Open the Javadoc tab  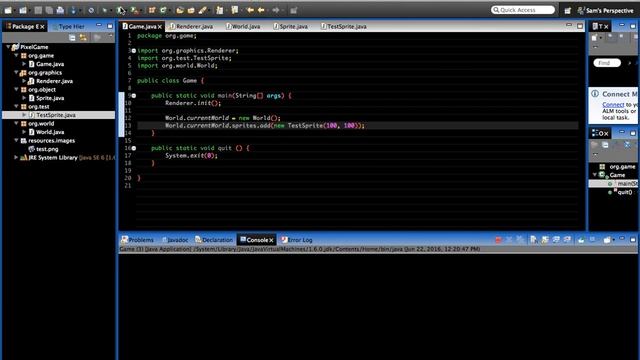tap(175, 240)
